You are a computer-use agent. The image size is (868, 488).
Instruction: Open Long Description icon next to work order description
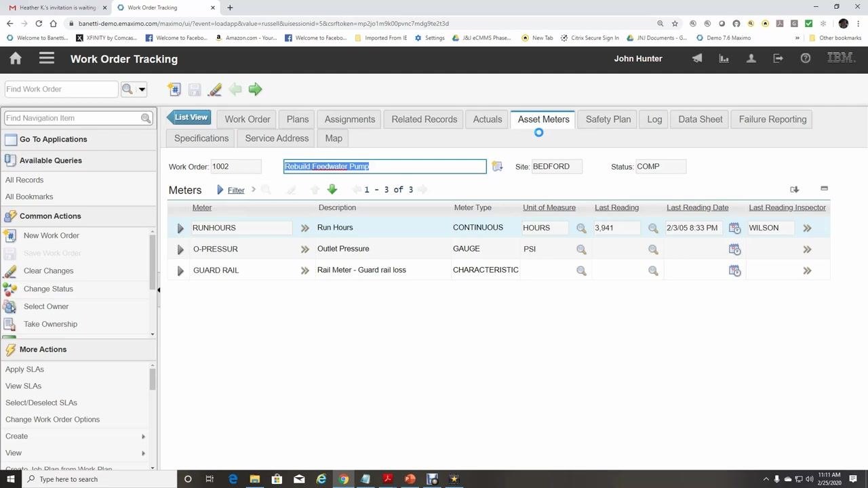click(x=497, y=167)
